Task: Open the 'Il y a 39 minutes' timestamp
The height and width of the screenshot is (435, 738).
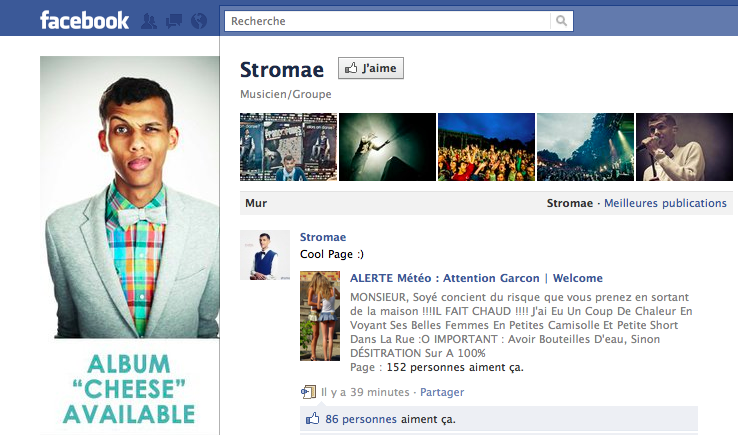Action: 365,392
